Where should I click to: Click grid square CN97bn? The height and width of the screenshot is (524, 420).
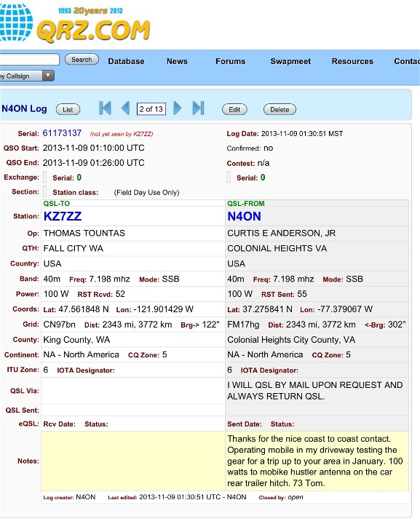60,325
